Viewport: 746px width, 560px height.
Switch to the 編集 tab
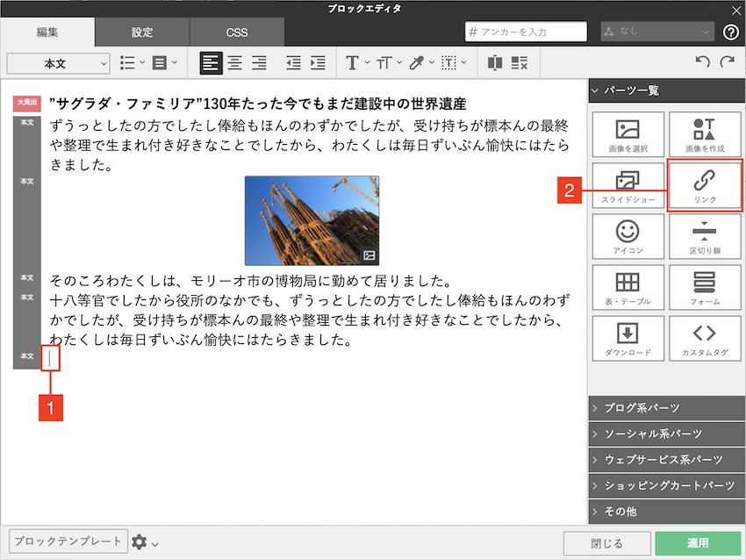pos(47,32)
